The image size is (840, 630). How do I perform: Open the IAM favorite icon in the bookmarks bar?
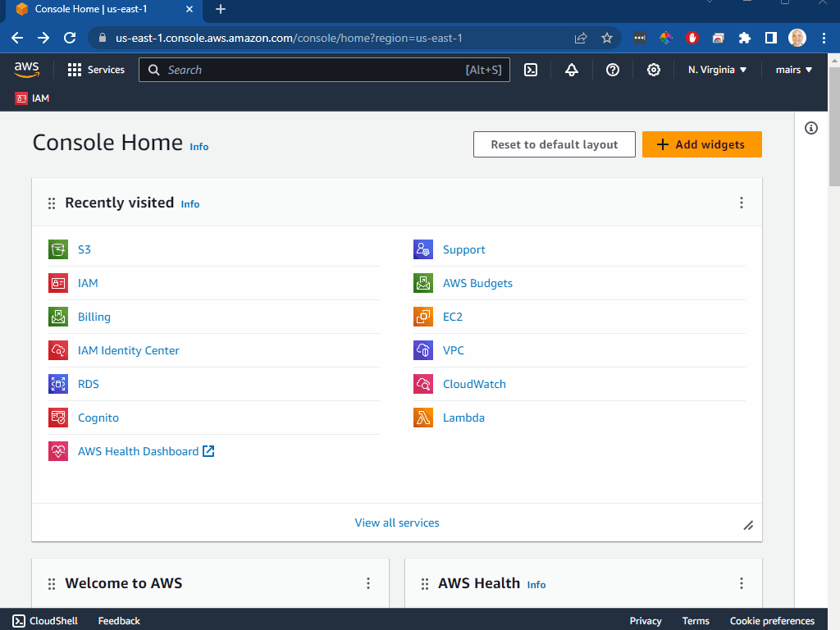pyautogui.click(x=20, y=98)
